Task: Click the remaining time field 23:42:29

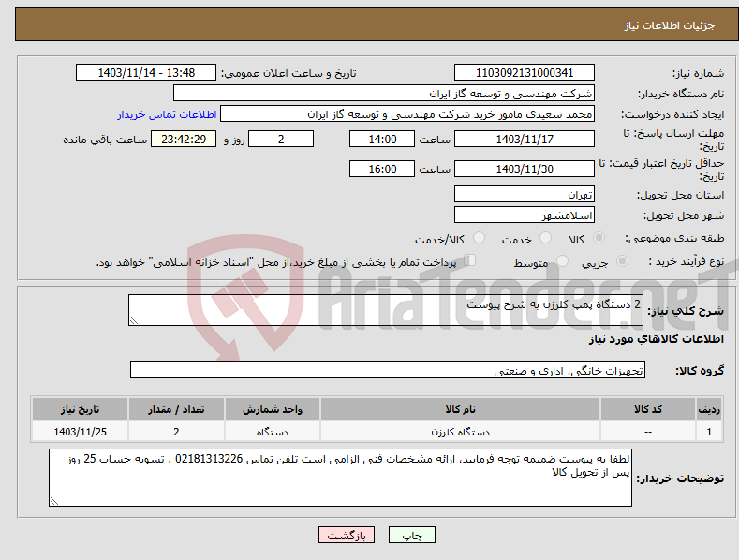Action: coord(184,139)
